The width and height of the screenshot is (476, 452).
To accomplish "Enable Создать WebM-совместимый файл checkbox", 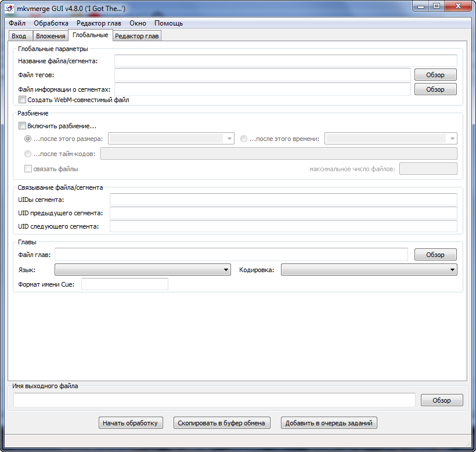I will (22, 99).
